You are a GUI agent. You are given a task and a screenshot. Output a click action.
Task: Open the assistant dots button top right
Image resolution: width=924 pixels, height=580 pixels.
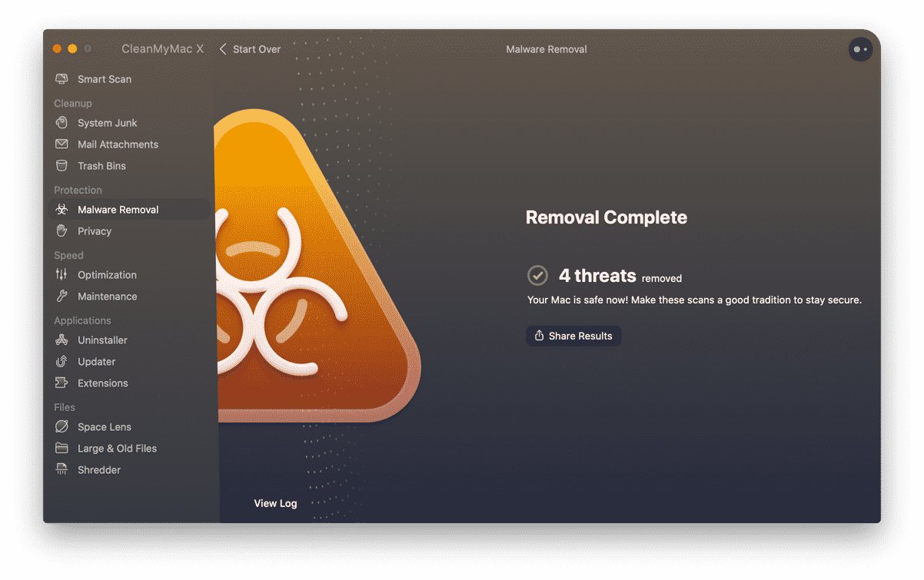[x=860, y=50]
